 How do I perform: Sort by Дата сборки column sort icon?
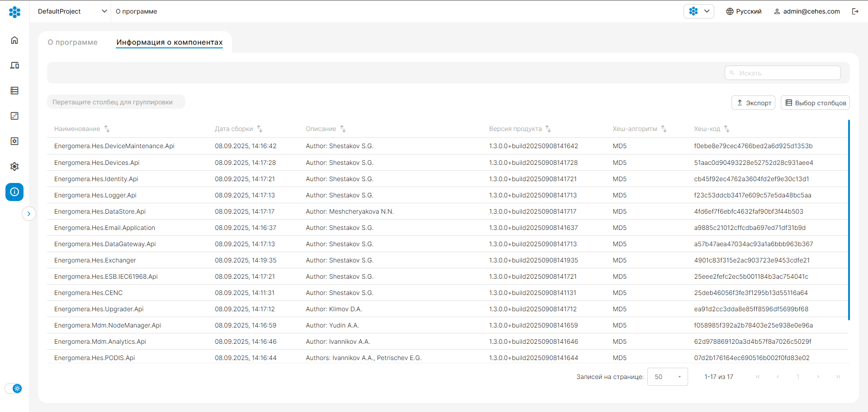(260, 129)
